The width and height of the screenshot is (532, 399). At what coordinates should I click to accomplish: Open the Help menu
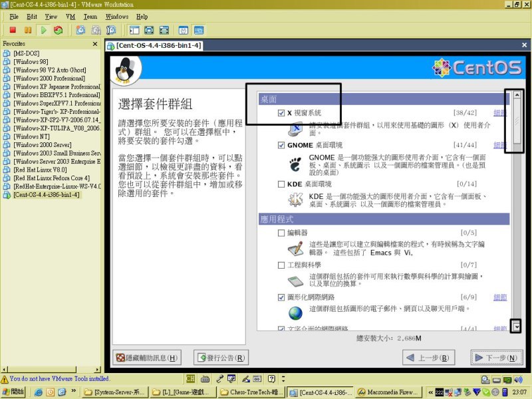[x=142, y=17]
